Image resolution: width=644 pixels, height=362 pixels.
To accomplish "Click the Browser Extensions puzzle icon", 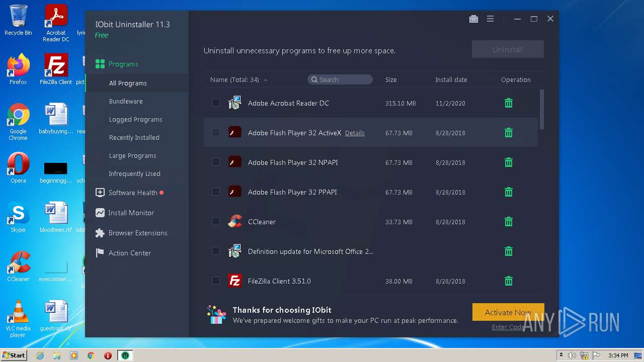I will coord(100,233).
